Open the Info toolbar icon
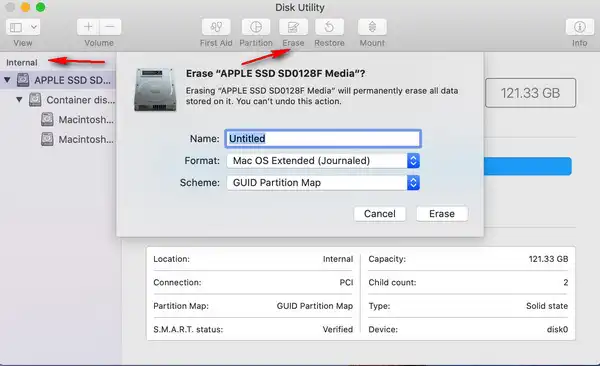This screenshot has height=366, width=600. (x=580, y=27)
